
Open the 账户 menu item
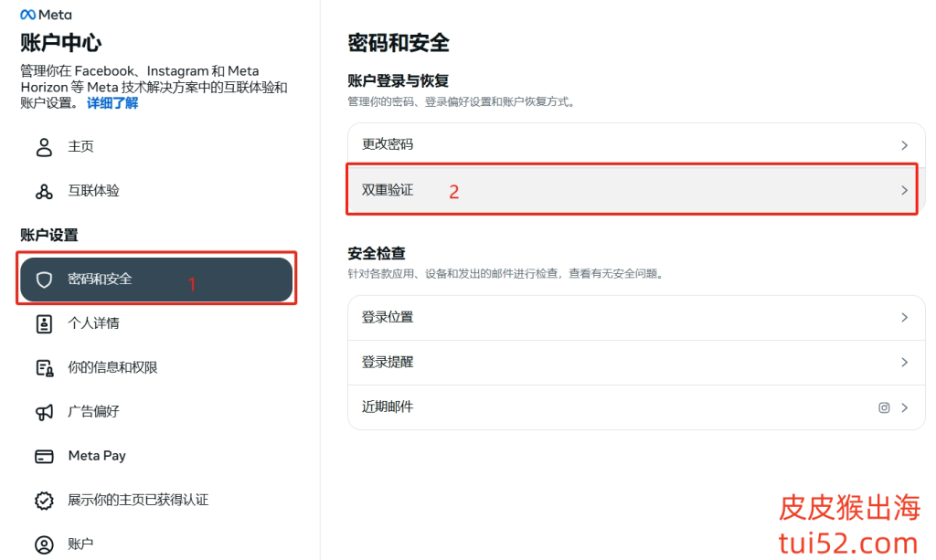[x=80, y=544]
